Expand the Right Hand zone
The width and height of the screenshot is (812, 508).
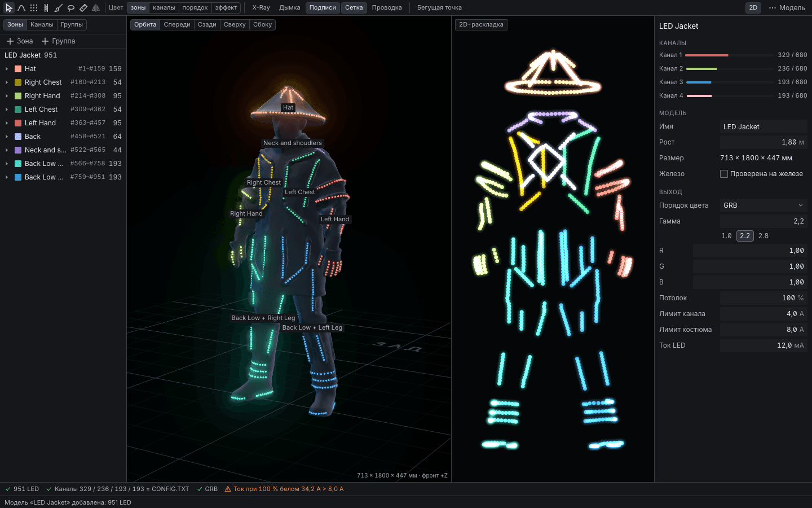point(7,96)
